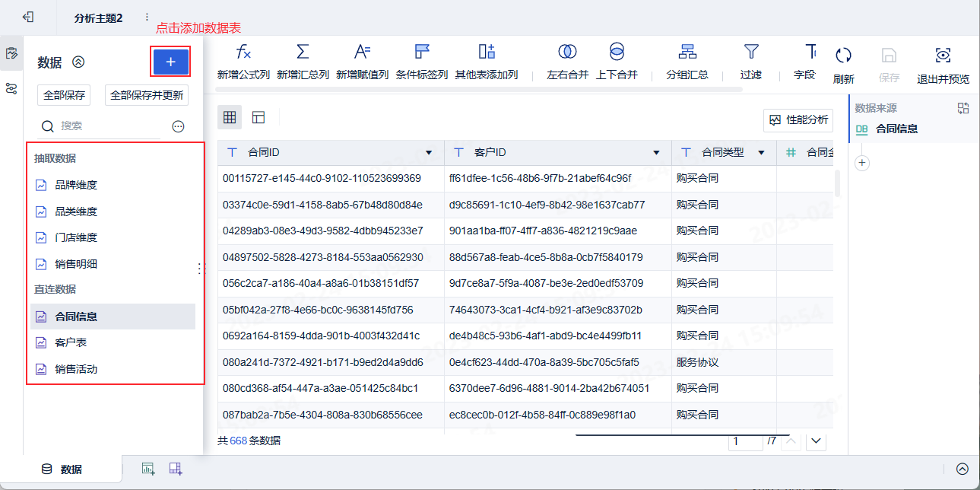
Task: Click text type icon on 客户ID header
Action: point(458,153)
